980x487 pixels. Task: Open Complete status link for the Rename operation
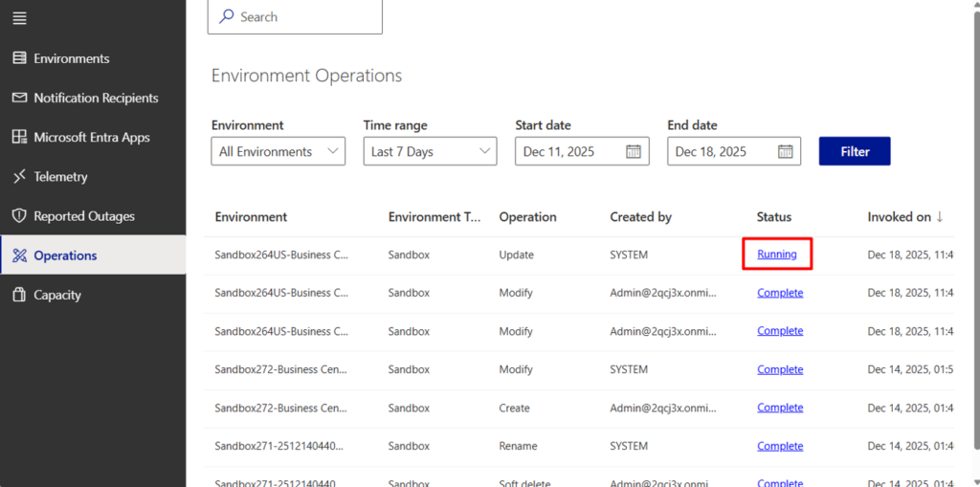(779, 446)
